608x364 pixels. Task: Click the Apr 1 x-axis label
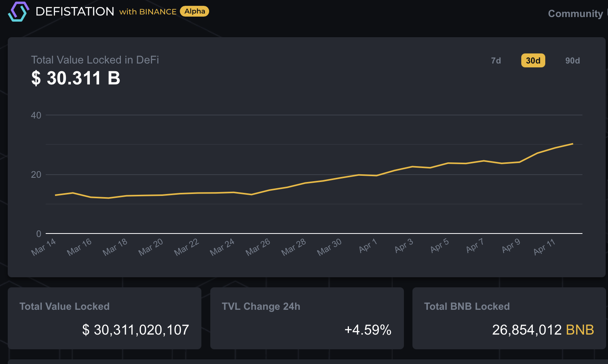tap(368, 246)
